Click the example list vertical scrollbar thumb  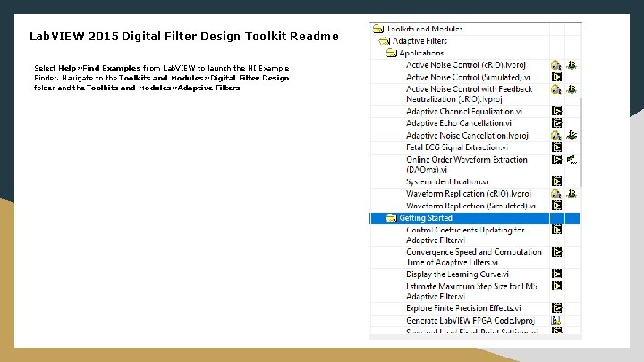click(580, 142)
